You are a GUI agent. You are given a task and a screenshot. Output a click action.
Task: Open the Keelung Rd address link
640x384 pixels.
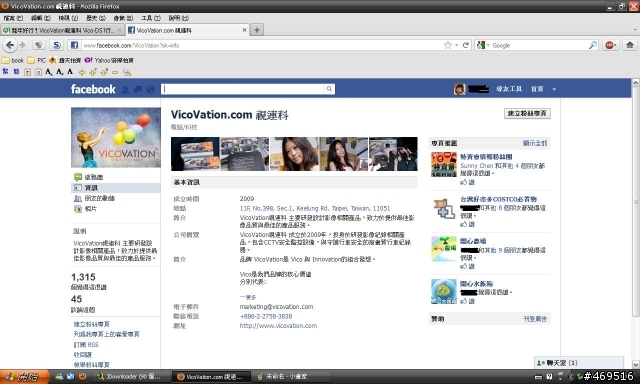[315, 208]
